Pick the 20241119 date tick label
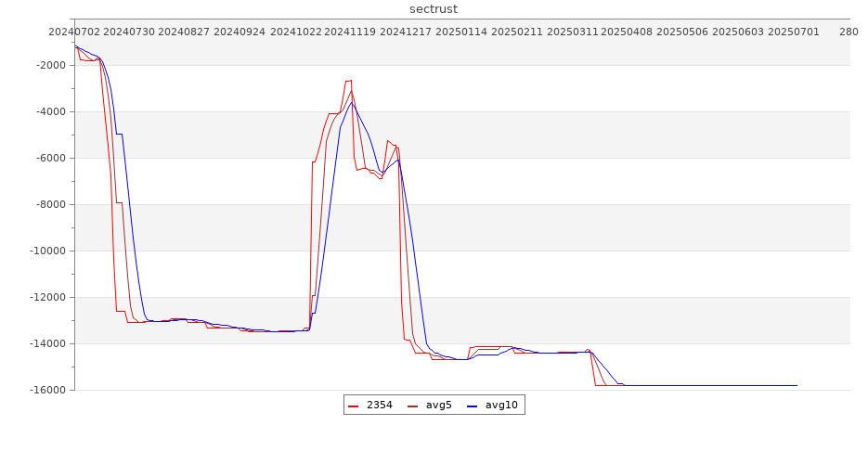The width and height of the screenshot is (868, 464). pyautogui.click(x=350, y=32)
